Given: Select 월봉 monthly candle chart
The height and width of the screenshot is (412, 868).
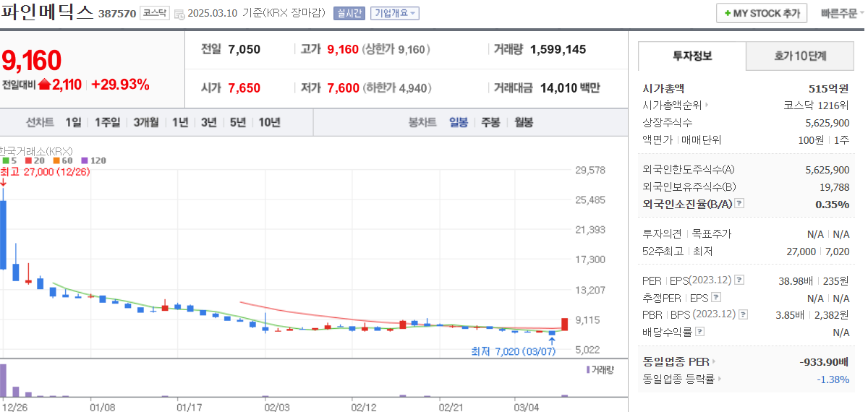Looking at the screenshot, I should pyautogui.click(x=524, y=122).
